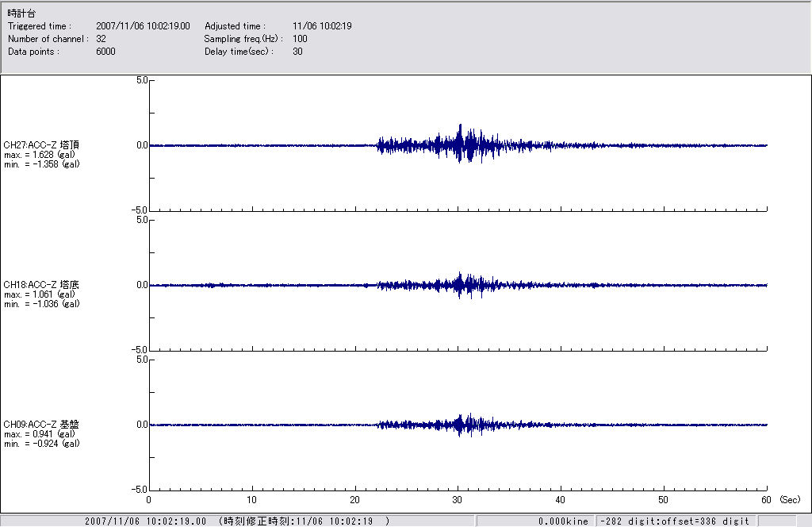Click the (Sec) unit label
The image size is (812, 527).
point(789,500)
